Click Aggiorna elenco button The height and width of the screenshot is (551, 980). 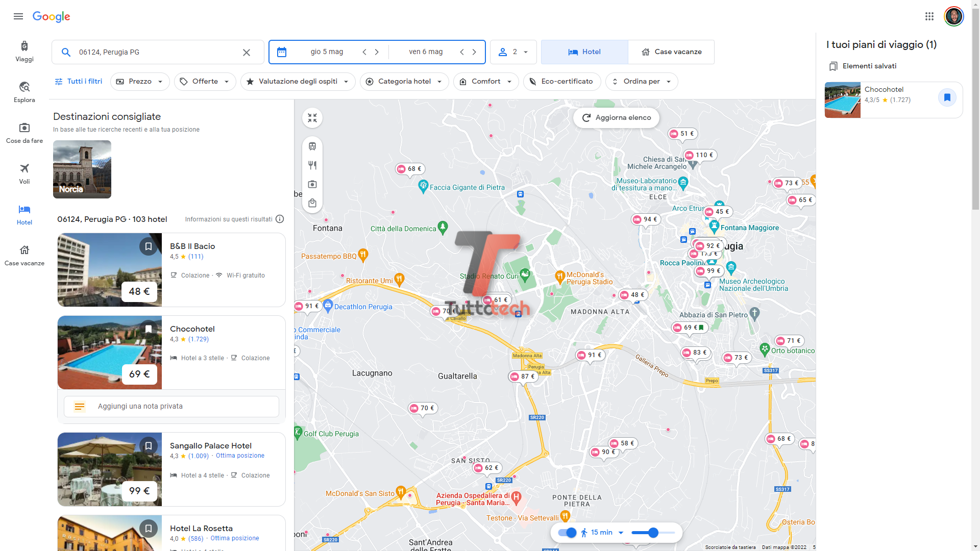pyautogui.click(x=616, y=118)
